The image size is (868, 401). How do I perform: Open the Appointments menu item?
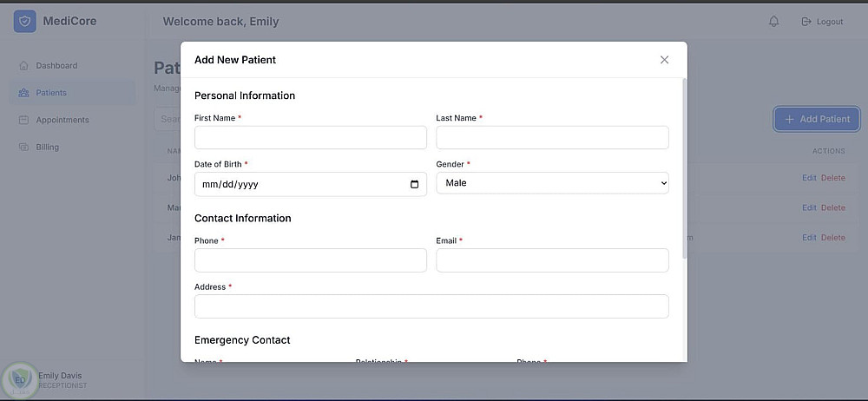coord(62,120)
